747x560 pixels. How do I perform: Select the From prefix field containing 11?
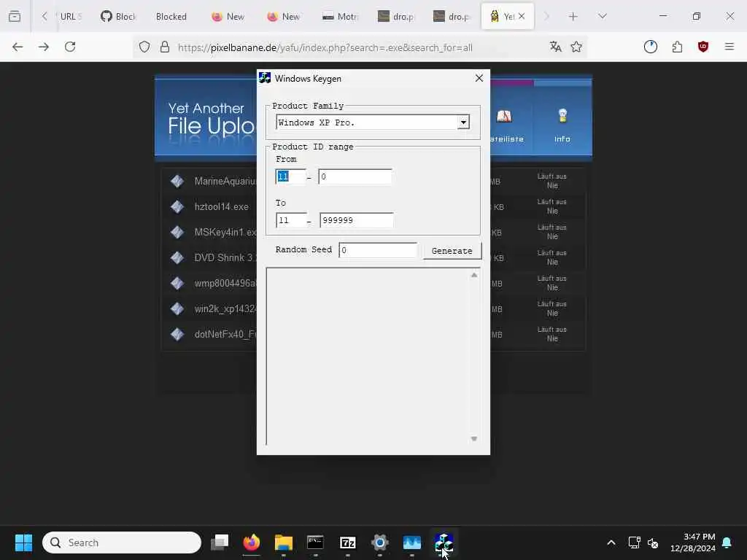[290, 176]
